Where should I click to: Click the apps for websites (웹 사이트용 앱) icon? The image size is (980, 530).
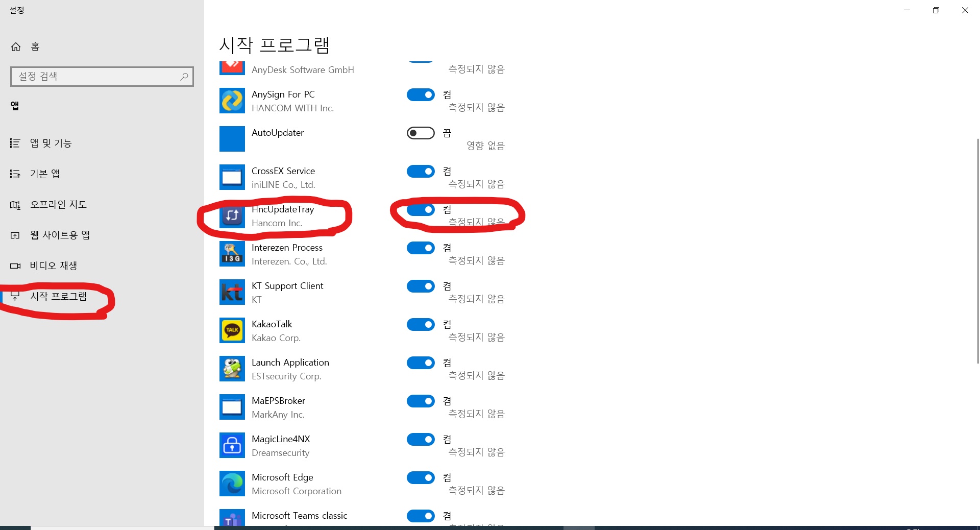(15, 235)
